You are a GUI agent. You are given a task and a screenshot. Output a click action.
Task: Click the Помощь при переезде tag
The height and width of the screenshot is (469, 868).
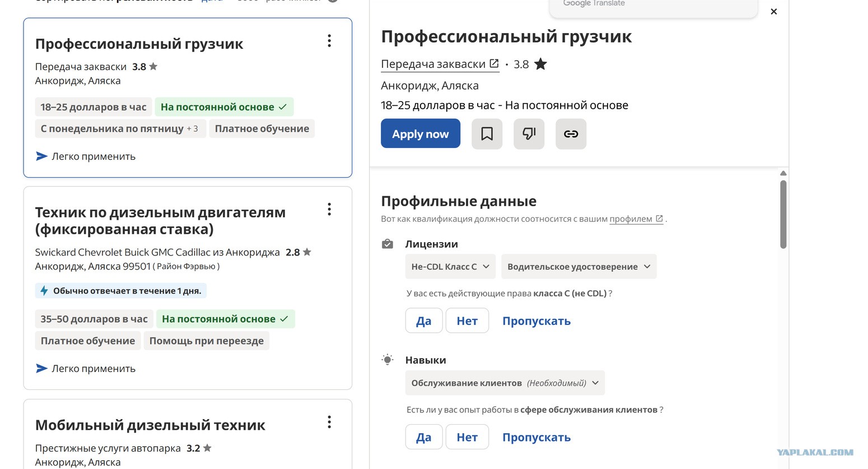click(x=207, y=341)
